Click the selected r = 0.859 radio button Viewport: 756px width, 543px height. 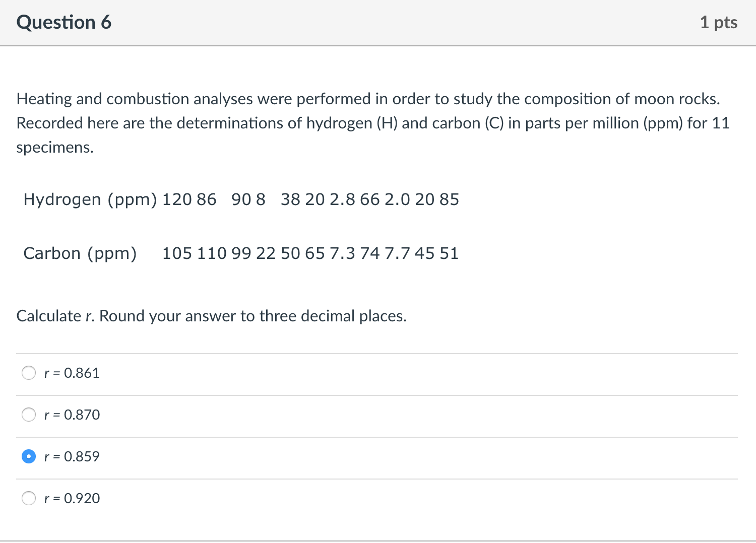29,456
